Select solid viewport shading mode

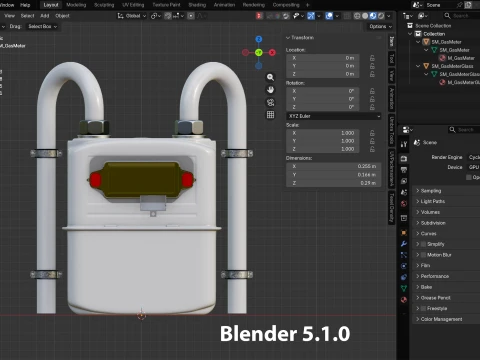[365, 16]
